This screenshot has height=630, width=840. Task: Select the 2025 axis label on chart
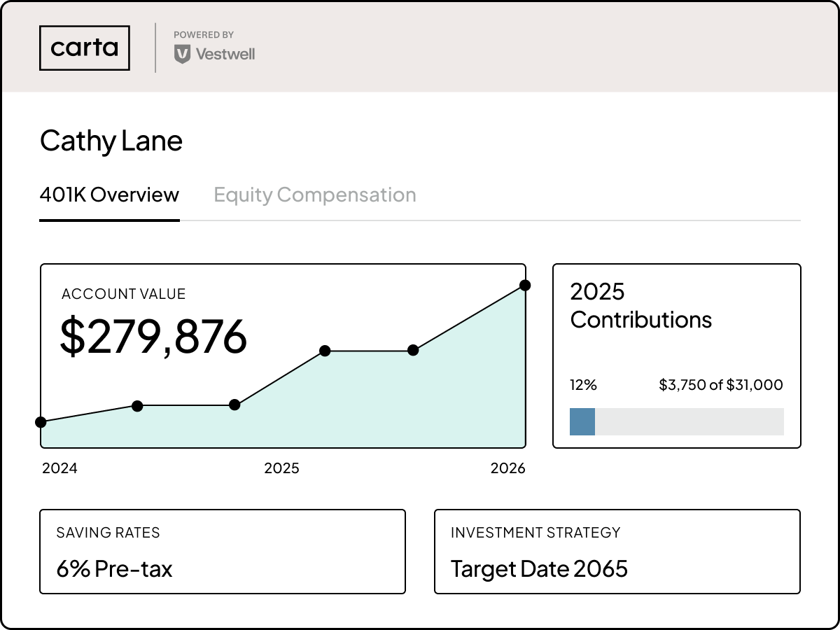pos(281,468)
